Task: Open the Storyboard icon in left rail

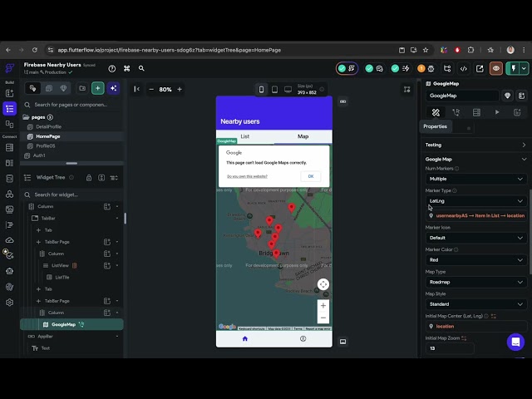Action: pos(9,124)
